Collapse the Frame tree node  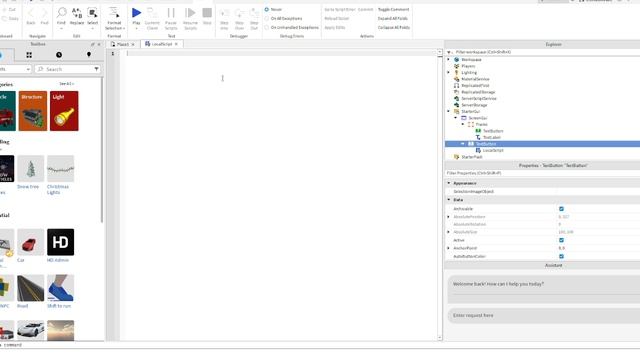(463, 124)
